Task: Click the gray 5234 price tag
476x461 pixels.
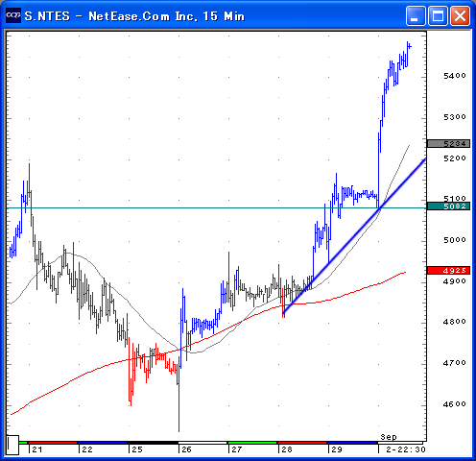Action: click(449, 144)
